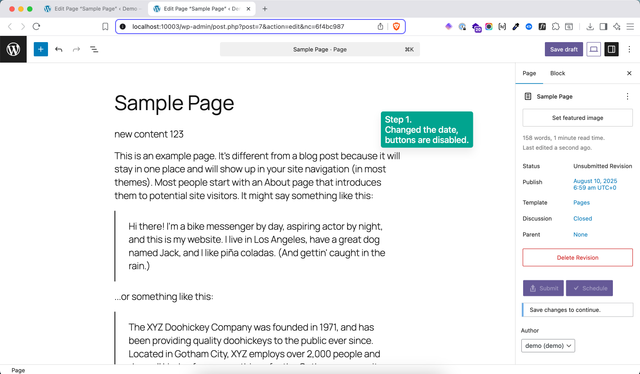Click the site info icon in address bar

click(x=123, y=27)
